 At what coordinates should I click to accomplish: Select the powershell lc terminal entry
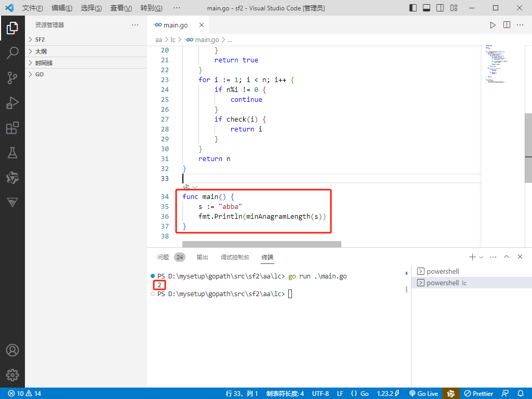coord(472,283)
